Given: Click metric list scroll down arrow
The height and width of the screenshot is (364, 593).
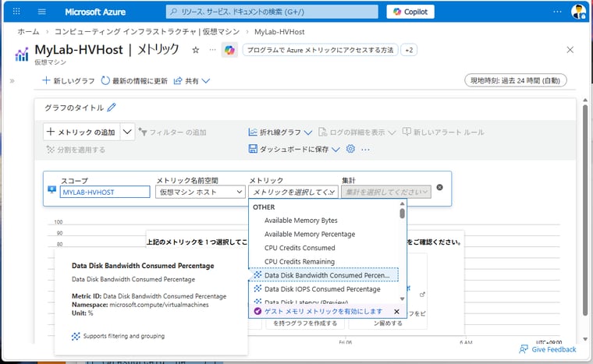Looking at the screenshot, I should point(402,299).
